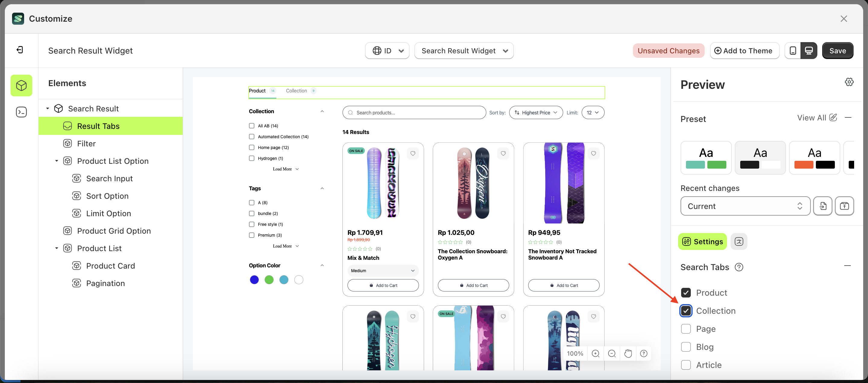Click the import file icon beside Current dropdown
Screen dimensions: 868x383
(823, 206)
